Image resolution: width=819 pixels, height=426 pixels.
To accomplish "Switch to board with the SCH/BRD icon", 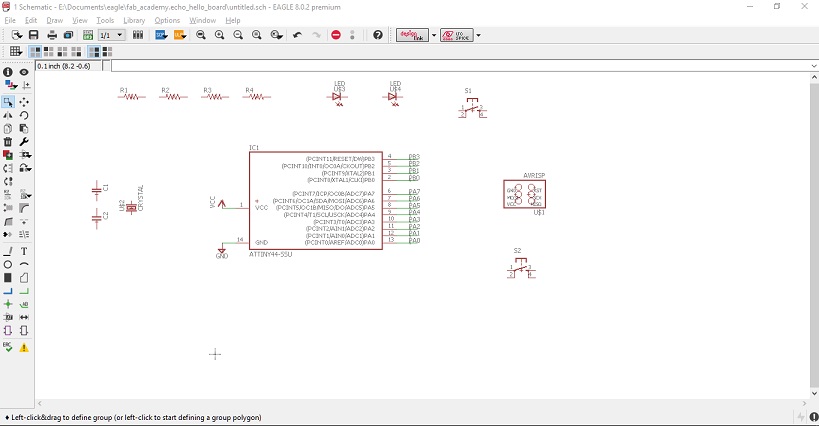I will pos(88,35).
